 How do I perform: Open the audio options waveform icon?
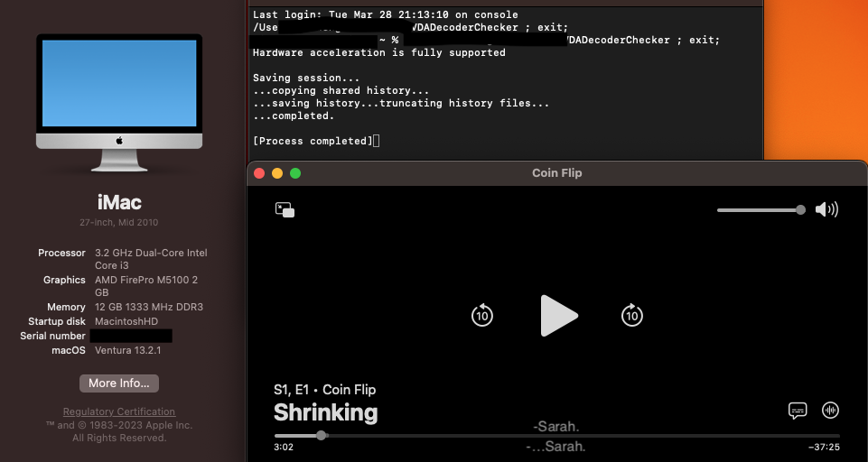pos(830,410)
